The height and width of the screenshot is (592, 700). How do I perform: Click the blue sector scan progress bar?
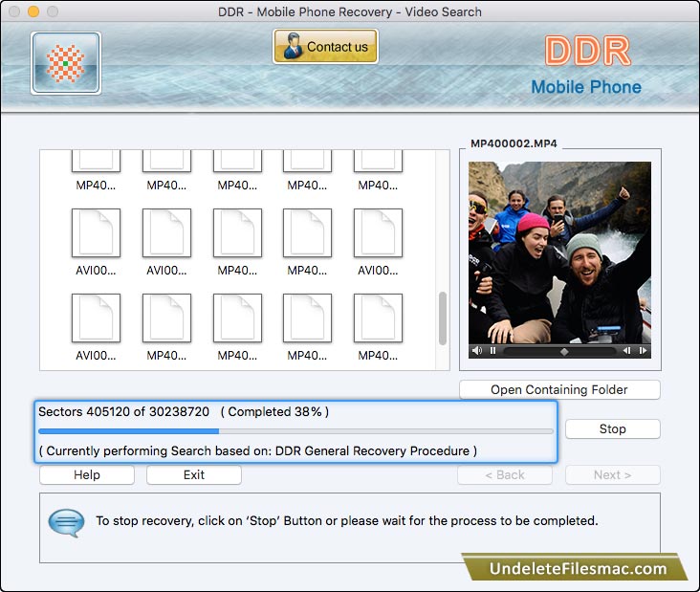pyautogui.click(x=295, y=431)
